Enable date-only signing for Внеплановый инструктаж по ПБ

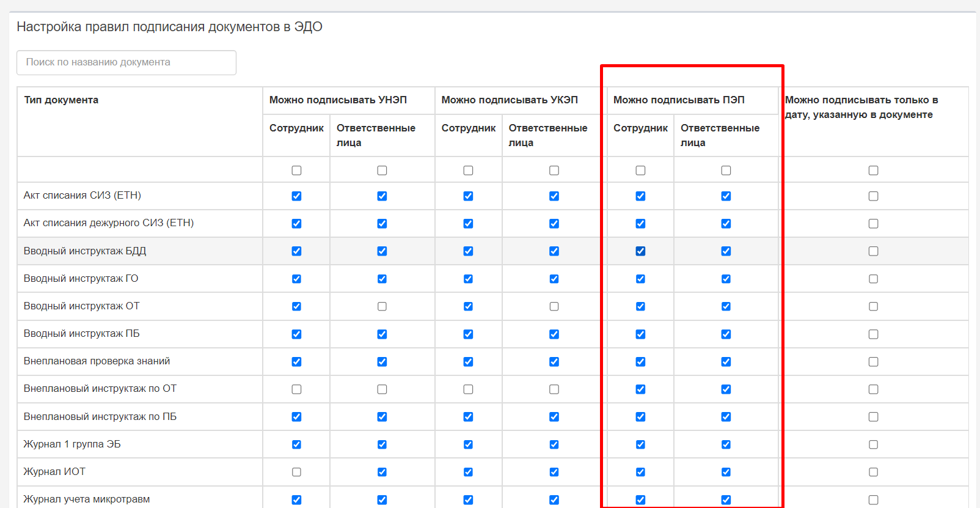[874, 417]
